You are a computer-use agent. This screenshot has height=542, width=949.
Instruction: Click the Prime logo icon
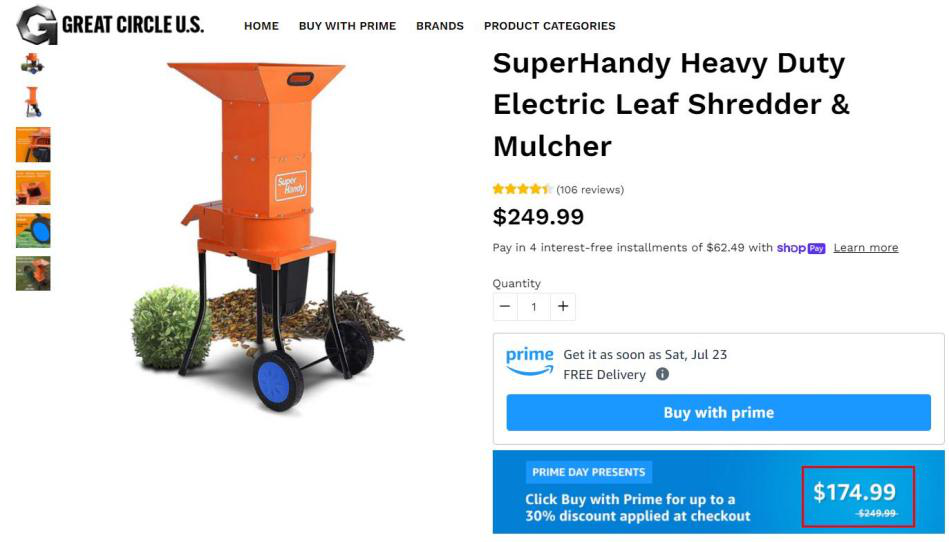click(529, 361)
